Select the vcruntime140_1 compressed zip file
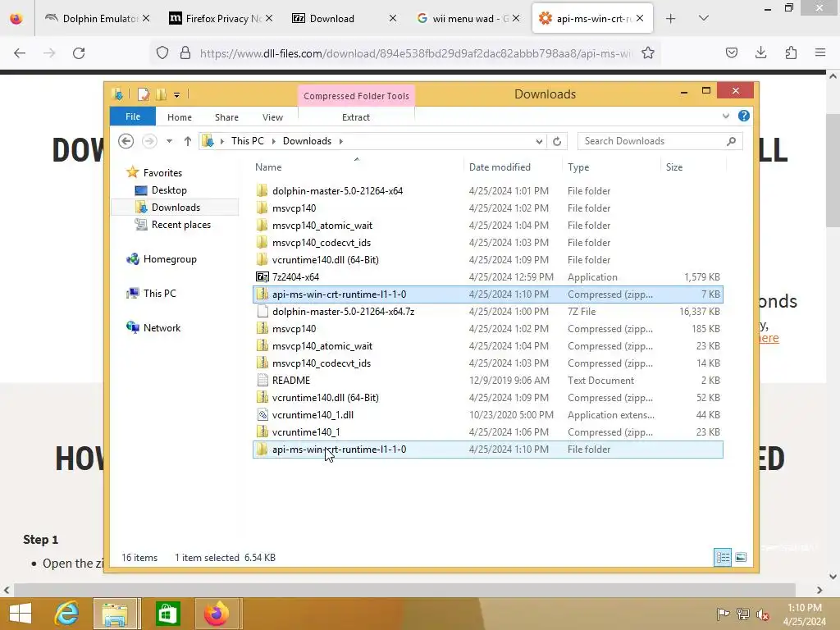The width and height of the screenshot is (840, 630). tap(487, 431)
